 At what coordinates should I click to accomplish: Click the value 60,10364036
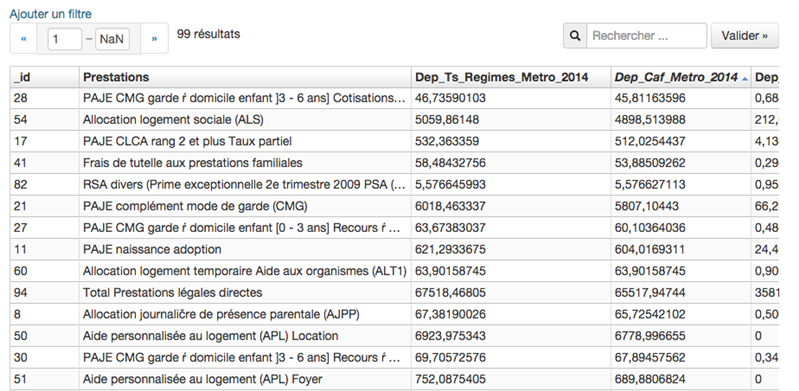coord(650,228)
